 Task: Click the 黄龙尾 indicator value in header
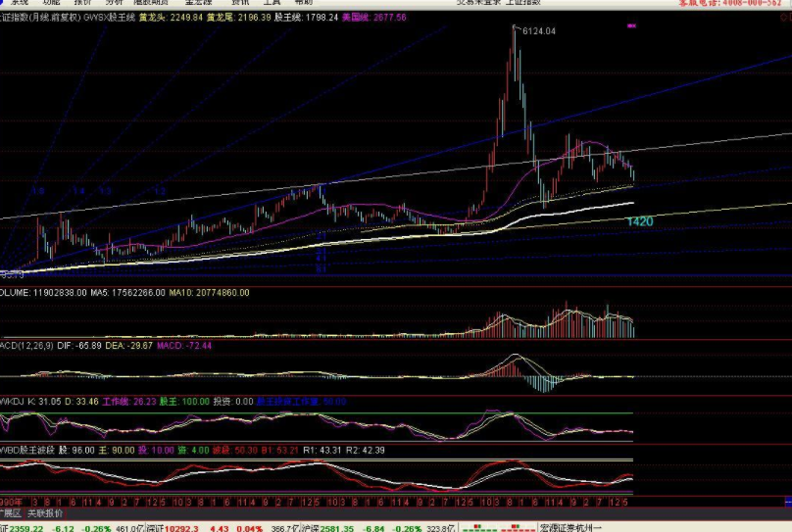[238, 18]
